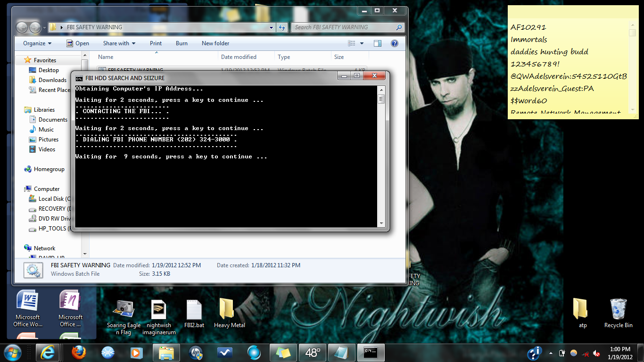Select Computer in the navigation pane
Viewport: 644px width, 362px height.
[x=47, y=189]
